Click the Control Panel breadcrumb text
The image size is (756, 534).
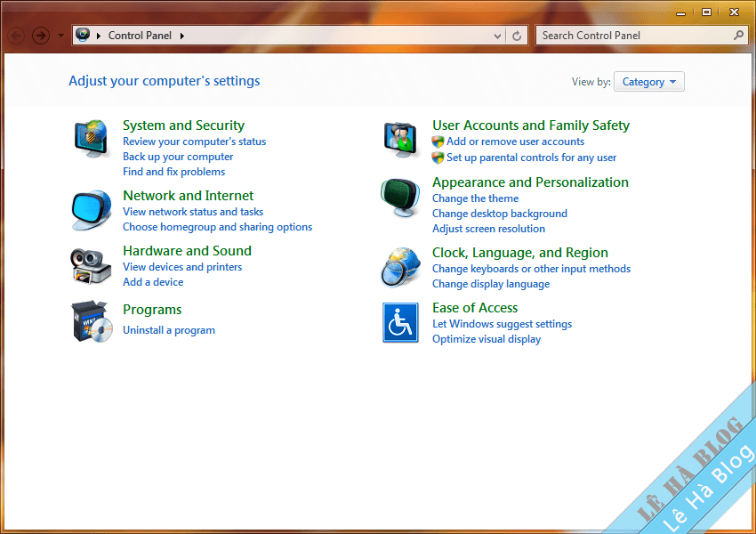[x=140, y=36]
